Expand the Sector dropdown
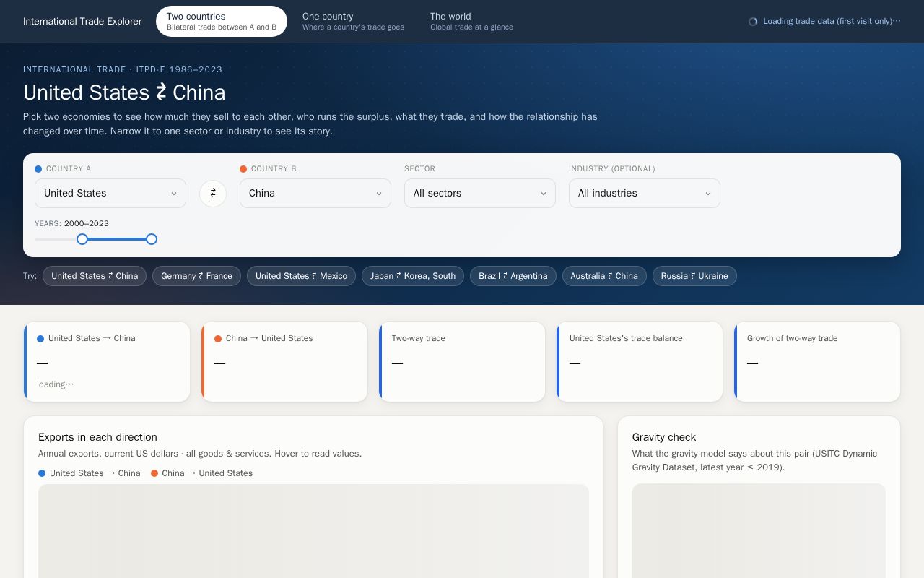924x578 pixels. click(x=480, y=193)
